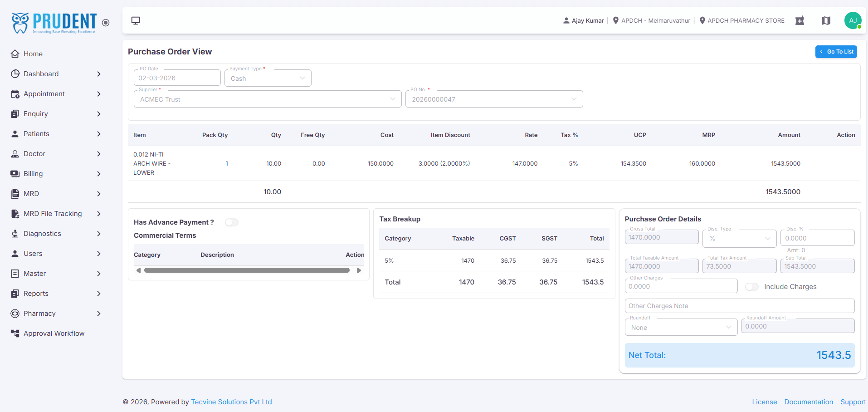Click the AJ user avatar
The image size is (868, 412).
tap(853, 20)
